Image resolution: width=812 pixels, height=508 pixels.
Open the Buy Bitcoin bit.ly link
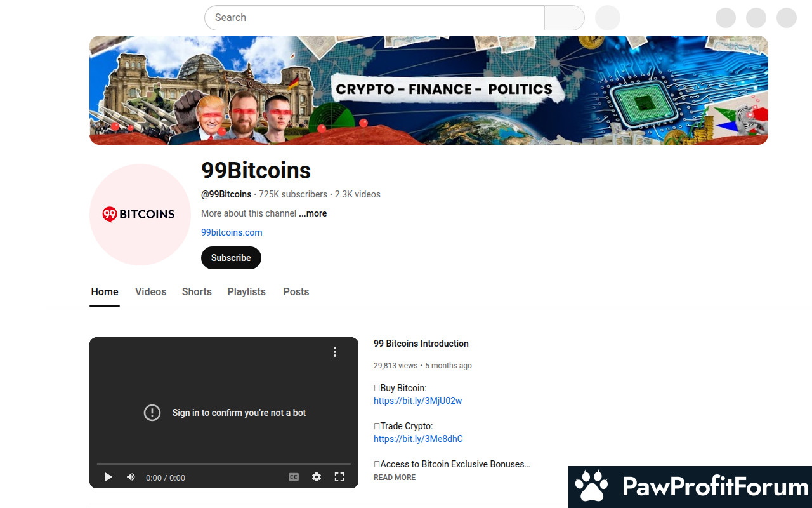click(417, 401)
